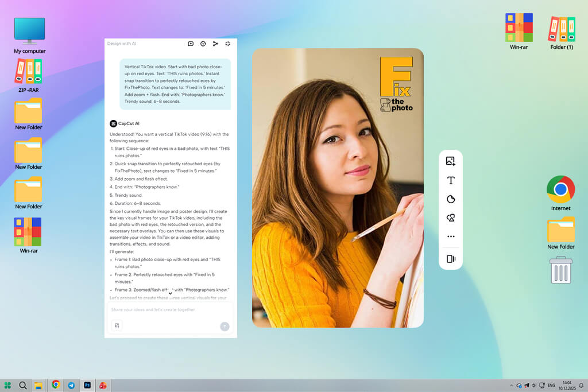Expand the hidden system tray icons chevron
Image resolution: width=588 pixels, height=392 pixels.
pyautogui.click(x=511, y=385)
